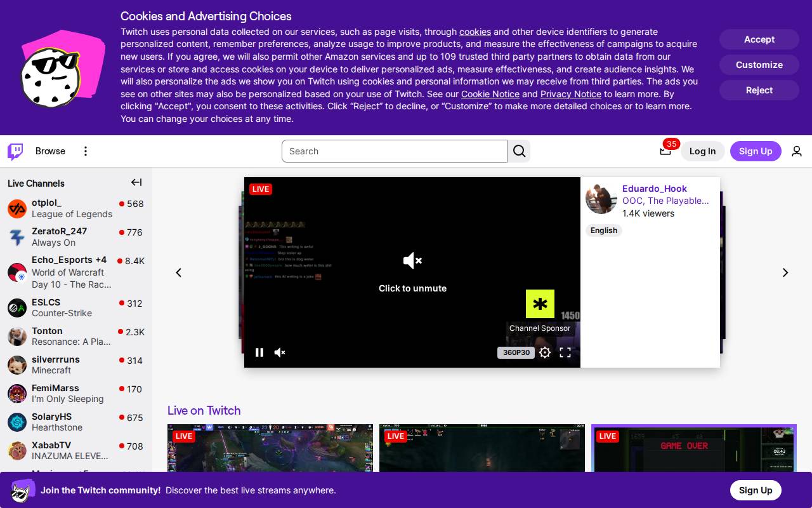The height and width of the screenshot is (508, 812).
Task: Go to previous featured stream
Action: point(179,272)
